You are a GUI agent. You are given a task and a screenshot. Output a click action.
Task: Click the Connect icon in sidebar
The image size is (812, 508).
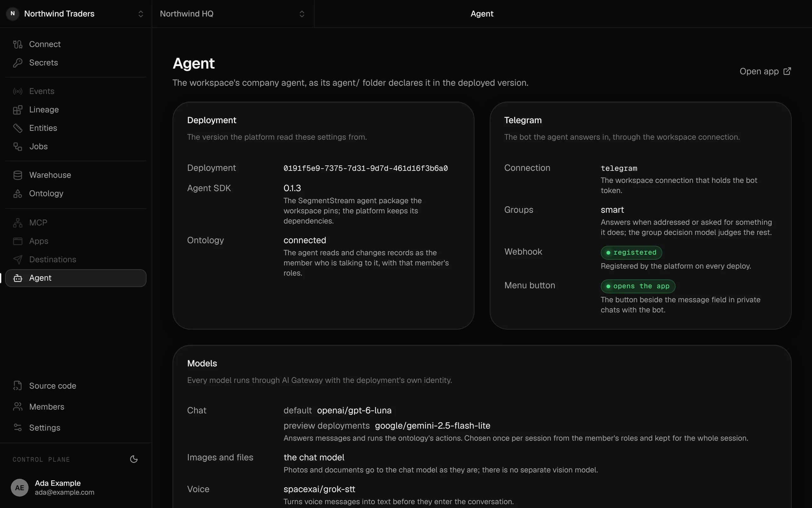pyautogui.click(x=17, y=44)
